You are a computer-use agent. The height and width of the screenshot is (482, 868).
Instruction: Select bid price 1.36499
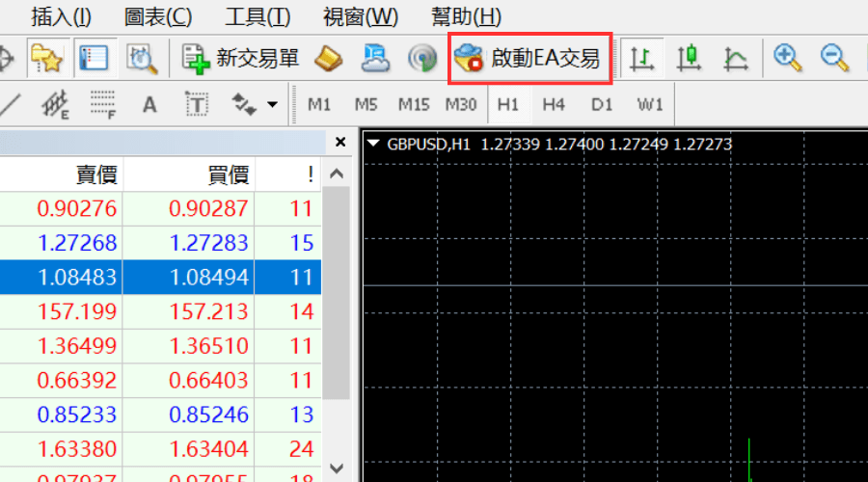click(x=76, y=346)
